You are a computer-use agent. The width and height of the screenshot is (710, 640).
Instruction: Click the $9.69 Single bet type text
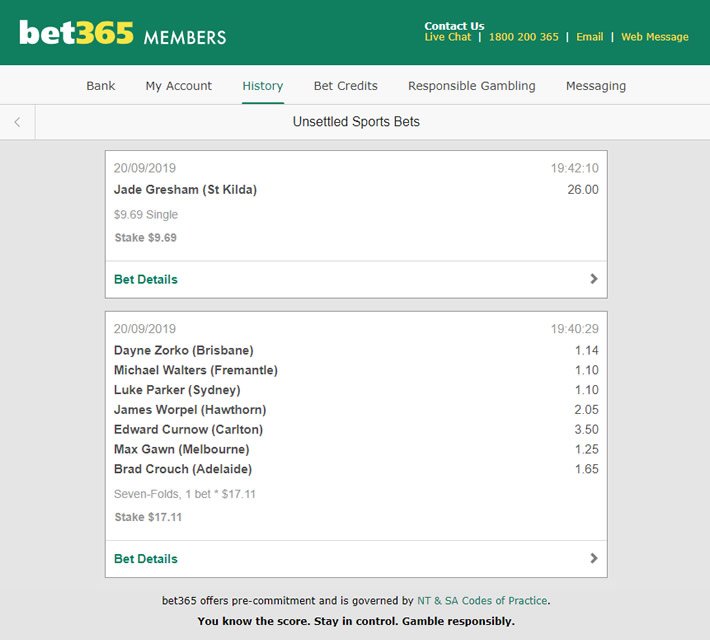coord(146,214)
